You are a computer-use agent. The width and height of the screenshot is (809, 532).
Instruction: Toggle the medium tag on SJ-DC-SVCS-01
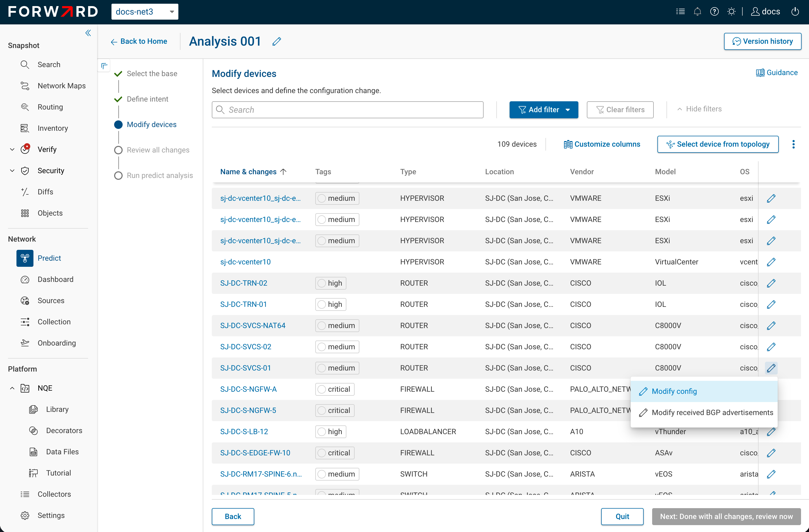[337, 368]
